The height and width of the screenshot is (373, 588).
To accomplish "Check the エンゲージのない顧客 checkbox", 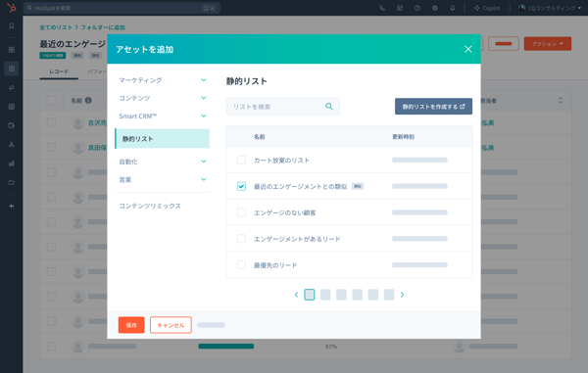I will point(241,212).
